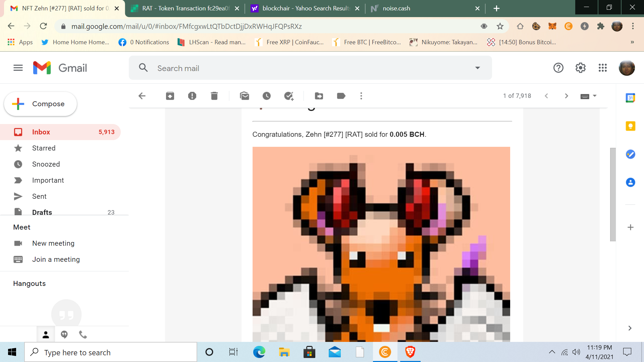
Task: Open LHScan bookmark
Action: (x=212, y=42)
